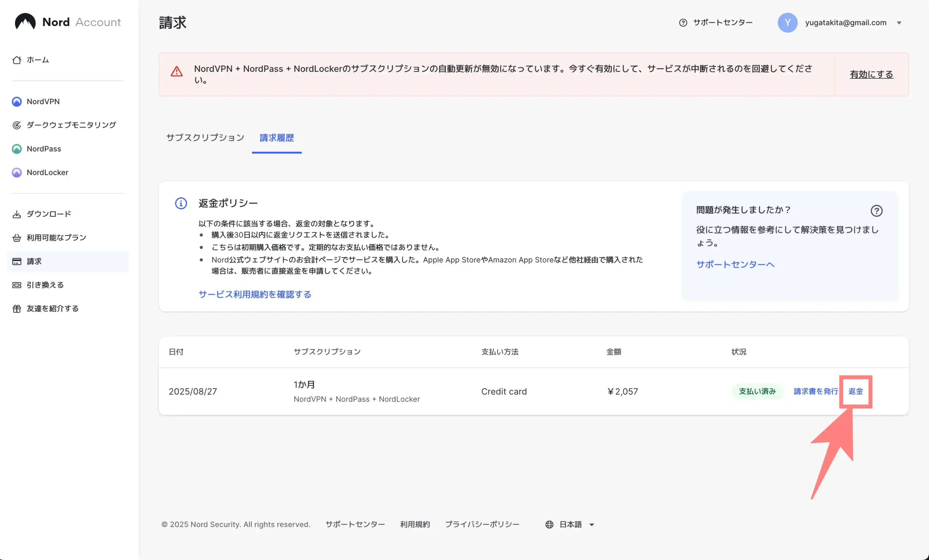The height and width of the screenshot is (560, 929).
Task: Click the red warning triangle icon
Action: (176, 71)
